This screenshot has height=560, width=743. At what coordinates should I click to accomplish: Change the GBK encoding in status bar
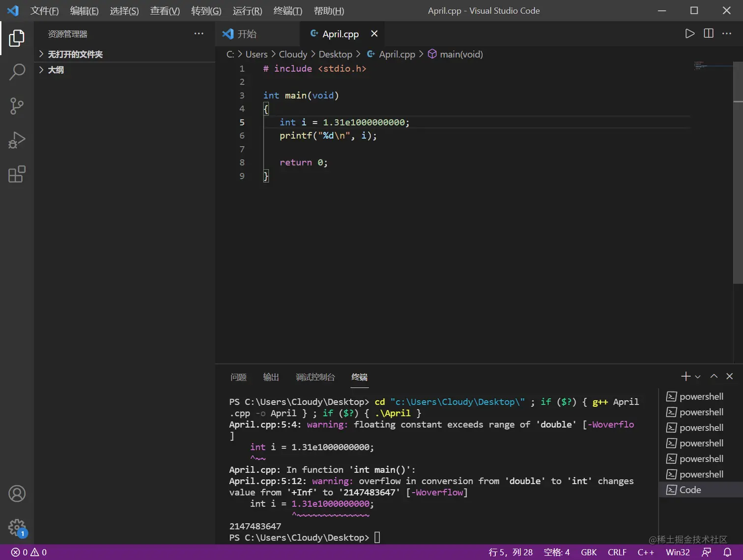[x=589, y=552]
